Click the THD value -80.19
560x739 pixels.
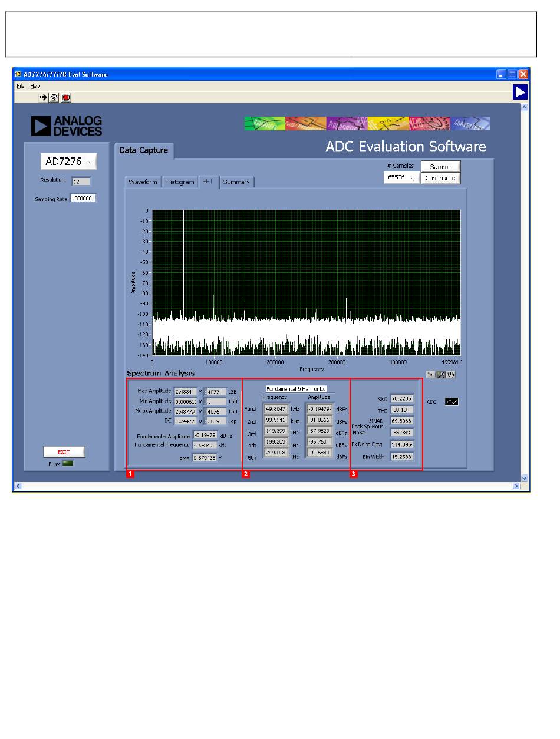click(x=402, y=410)
